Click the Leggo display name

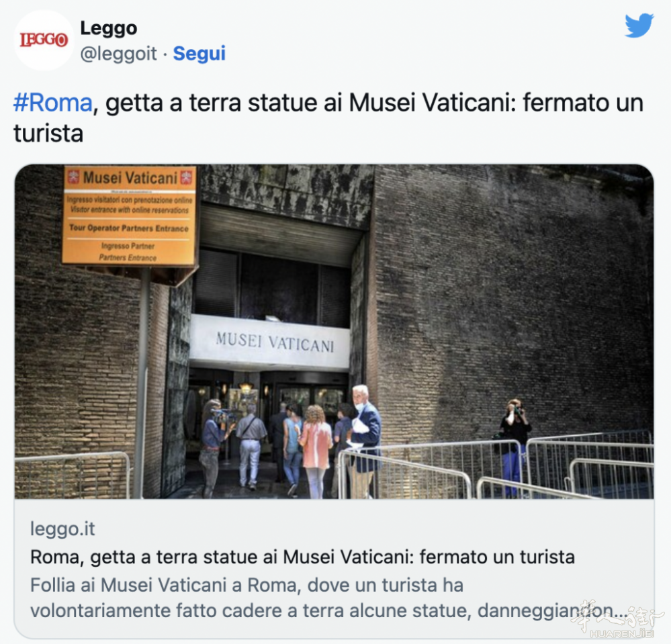point(109,28)
